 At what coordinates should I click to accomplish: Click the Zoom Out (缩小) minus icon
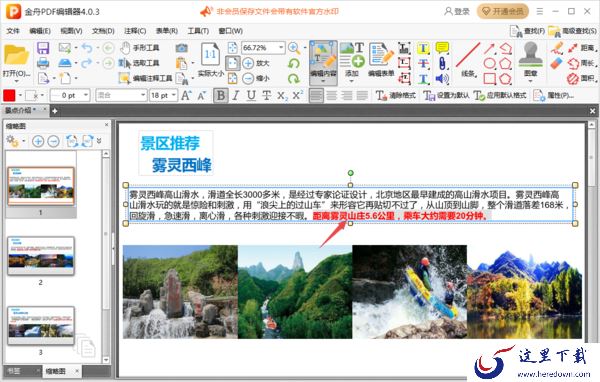(248, 78)
